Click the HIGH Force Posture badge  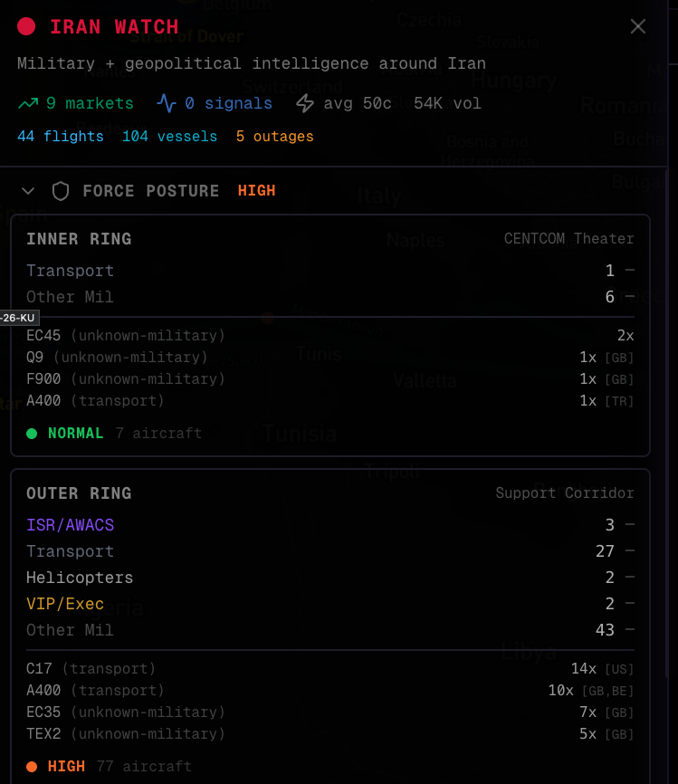click(x=256, y=190)
